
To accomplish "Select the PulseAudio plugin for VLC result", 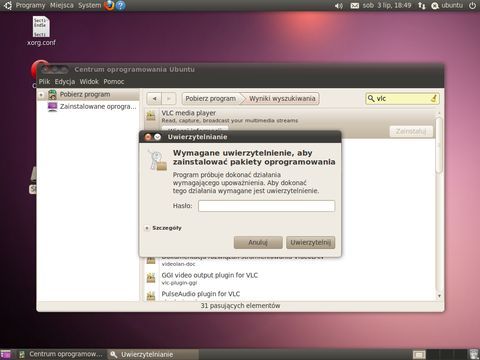I will (290, 295).
